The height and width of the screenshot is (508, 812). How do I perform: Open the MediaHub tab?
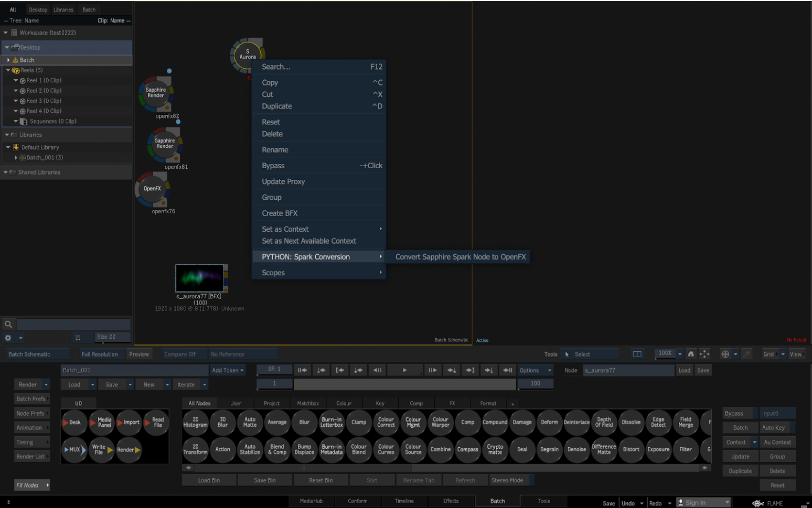(311, 501)
